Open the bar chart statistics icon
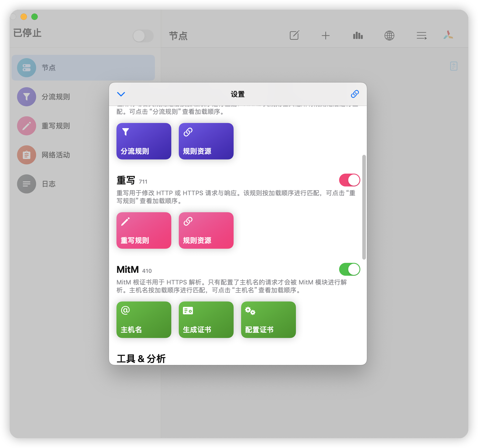 [358, 35]
